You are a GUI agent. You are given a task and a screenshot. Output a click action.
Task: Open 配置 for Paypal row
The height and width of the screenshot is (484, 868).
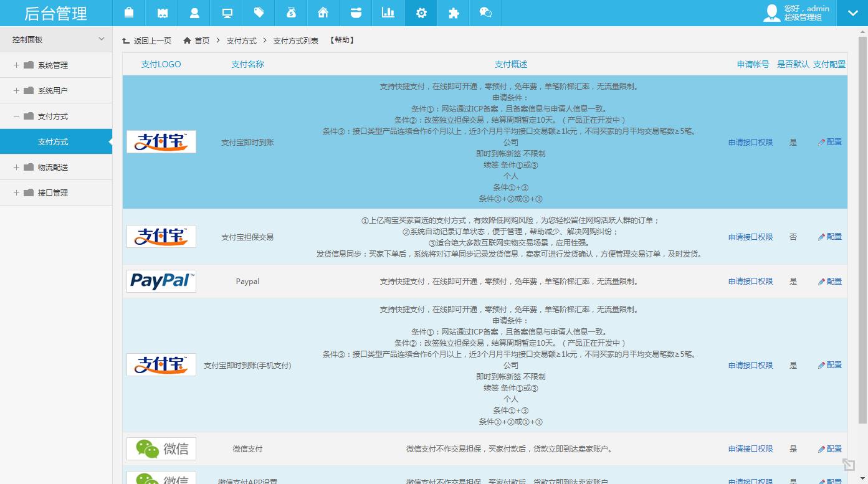click(x=830, y=282)
